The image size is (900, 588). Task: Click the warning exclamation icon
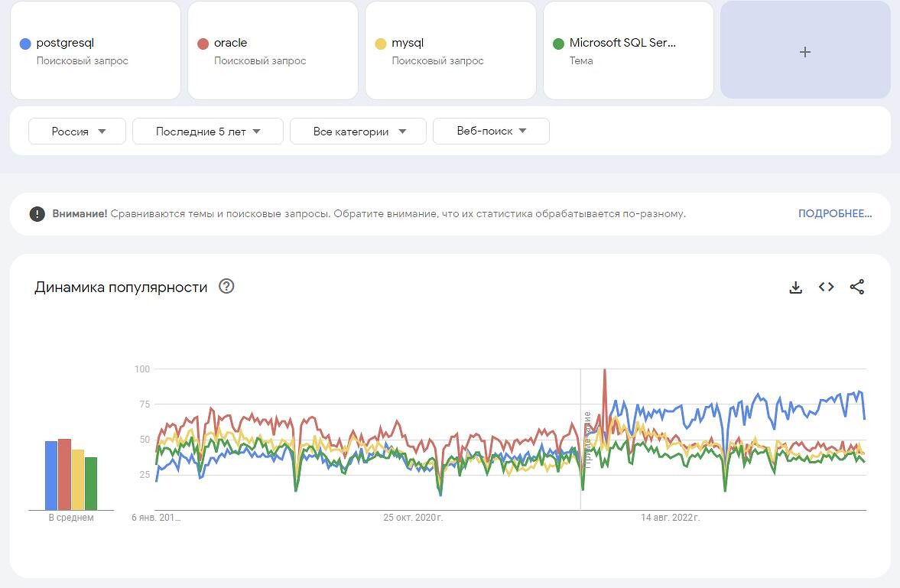(x=37, y=214)
